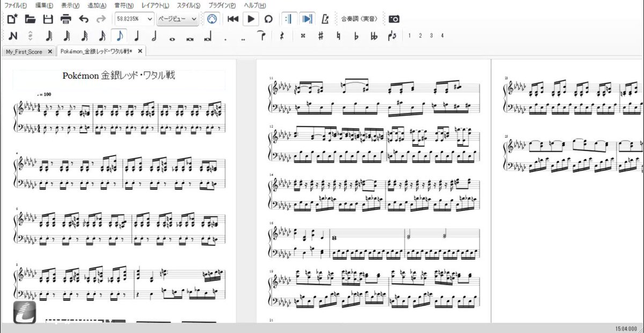Select the tempo marking = 100

tap(45, 94)
